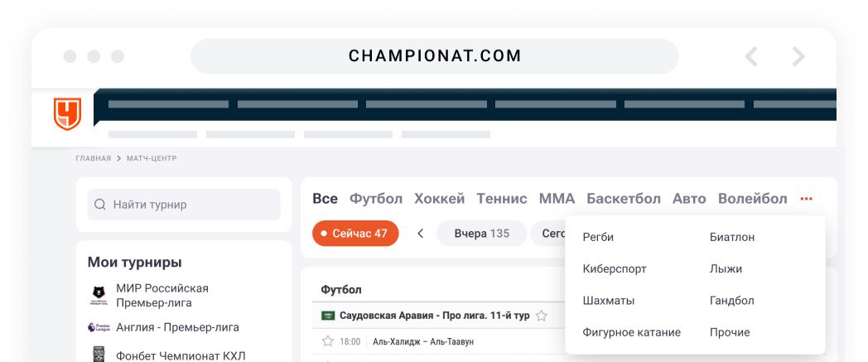Open the Главная breadcrumb link
Viewport: 868px width, 362px height.
[x=93, y=158]
